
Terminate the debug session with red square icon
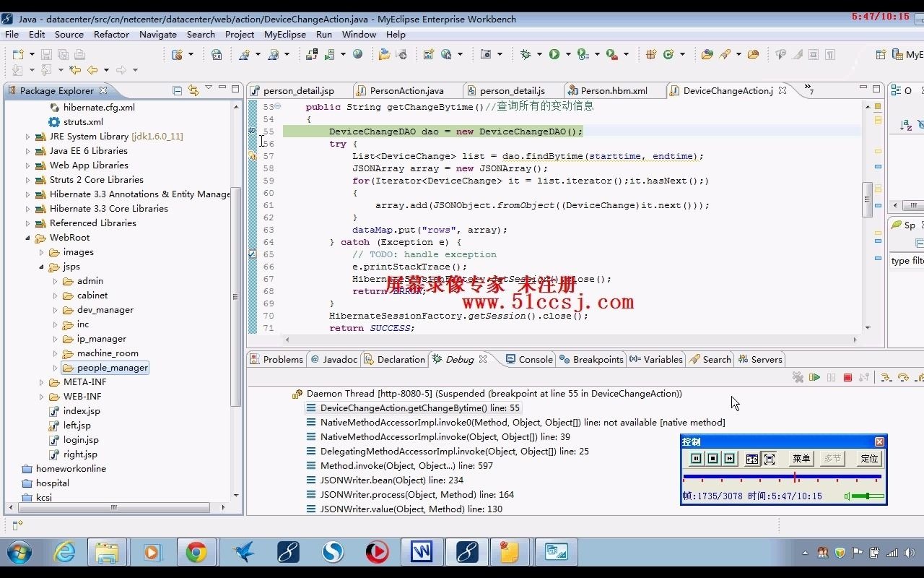pos(847,376)
